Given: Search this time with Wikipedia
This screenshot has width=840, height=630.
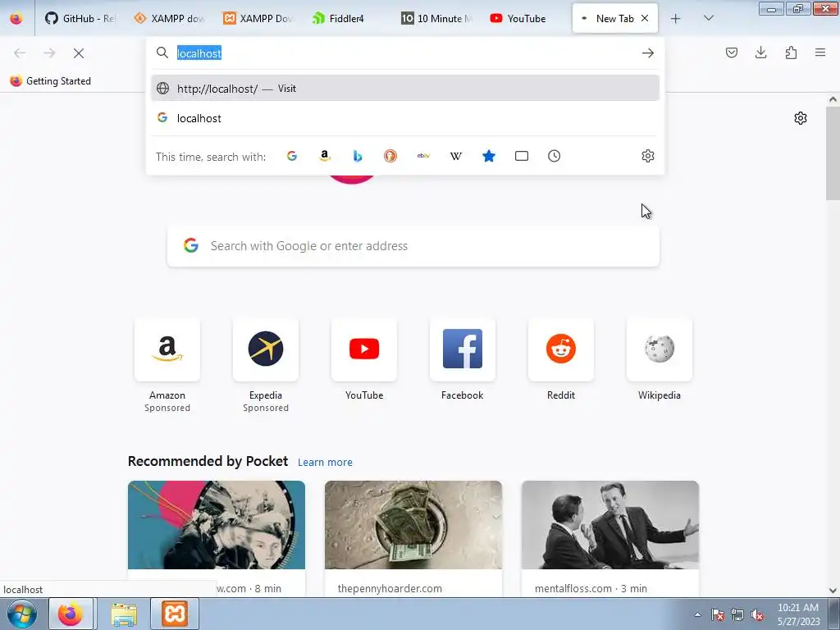Looking at the screenshot, I should tap(456, 156).
